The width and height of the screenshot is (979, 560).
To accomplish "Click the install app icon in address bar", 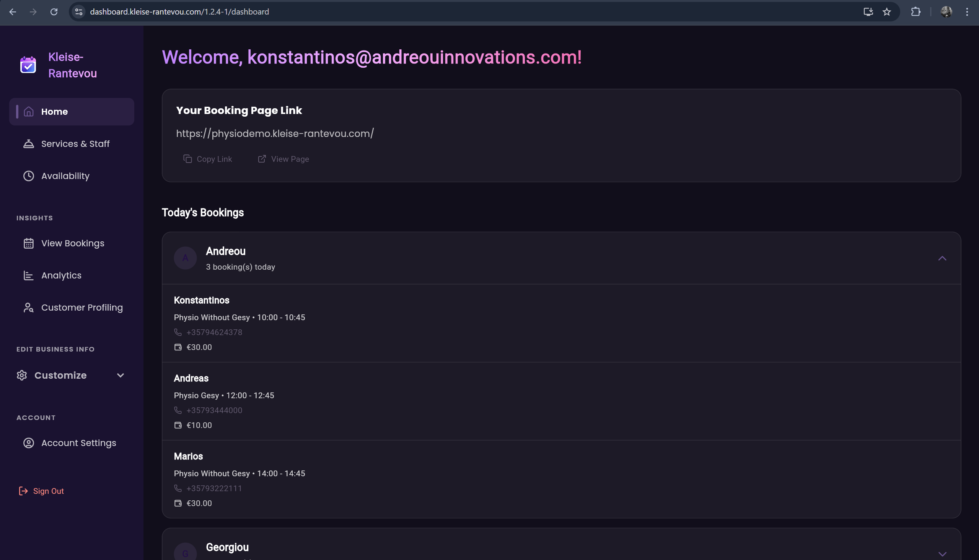I will [x=868, y=12].
